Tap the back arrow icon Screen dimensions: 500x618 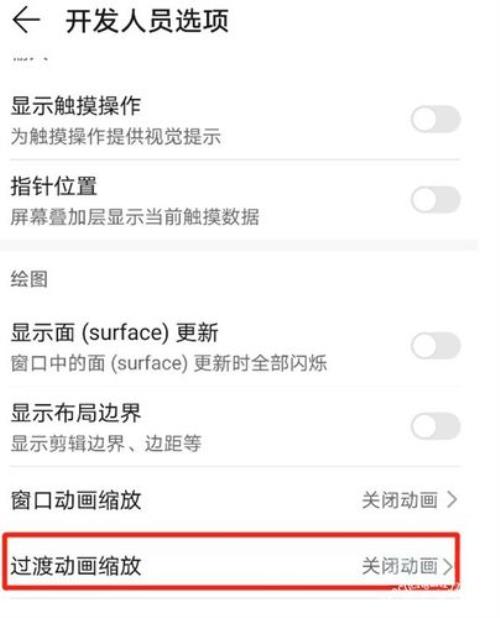26,20
